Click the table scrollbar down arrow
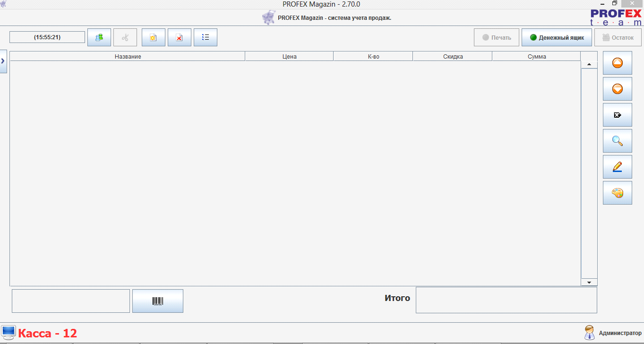644x344 pixels. [589, 282]
